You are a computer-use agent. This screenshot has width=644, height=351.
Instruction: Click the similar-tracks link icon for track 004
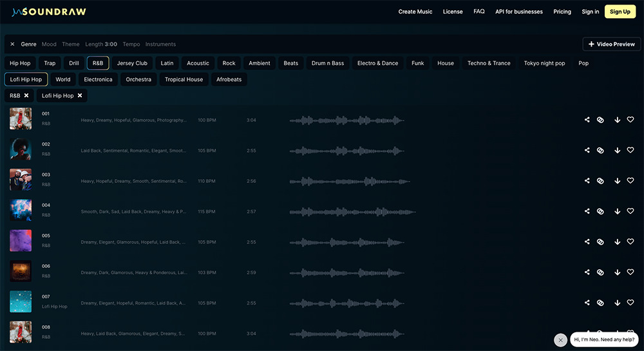click(600, 211)
